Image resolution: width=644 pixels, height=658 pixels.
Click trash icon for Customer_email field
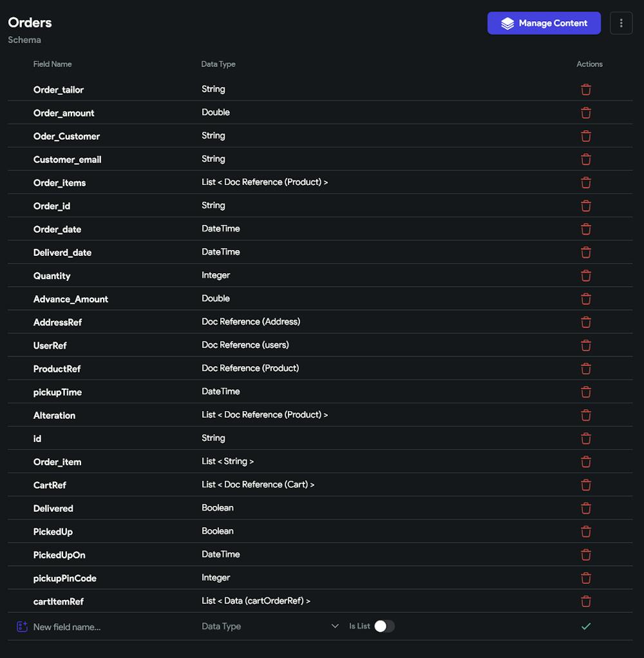coord(586,159)
